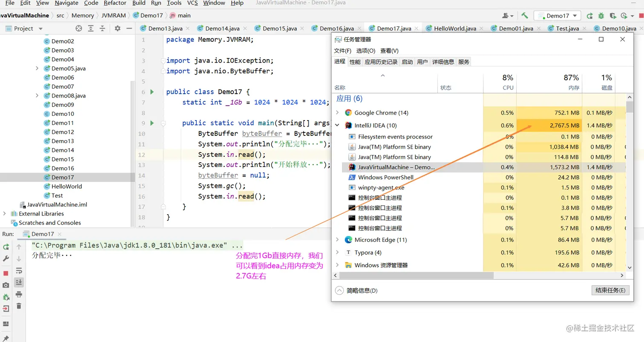Screen dimensions: 644x342
Task: Collapse IntelliJ IDEA (10) in Task Manager
Action: point(338,126)
